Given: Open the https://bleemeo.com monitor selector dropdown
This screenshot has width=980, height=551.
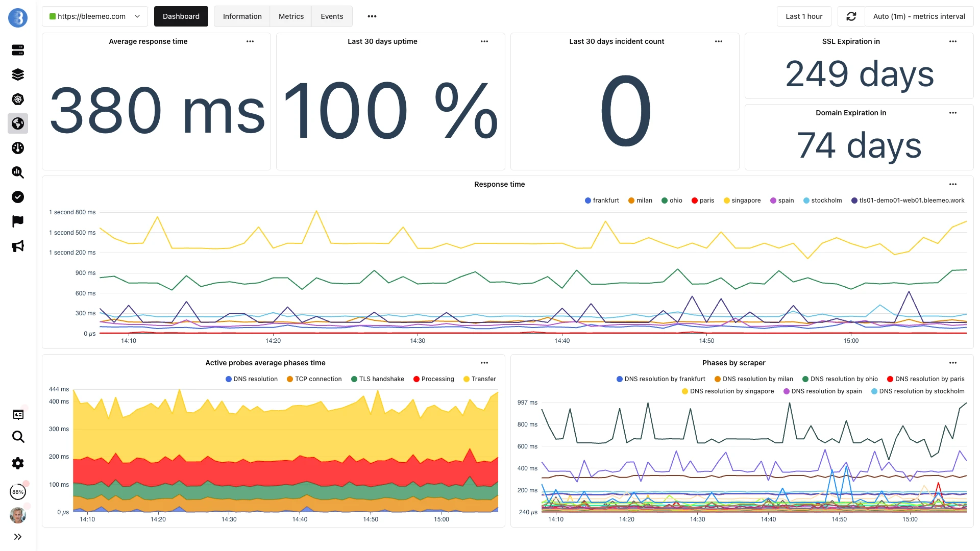Looking at the screenshot, I should [x=95, y=16].
